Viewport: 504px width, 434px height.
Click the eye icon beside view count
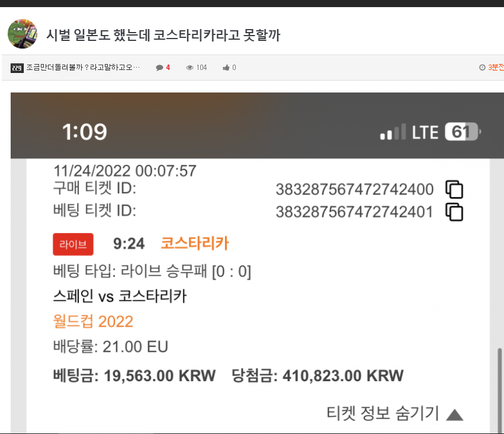190,68
